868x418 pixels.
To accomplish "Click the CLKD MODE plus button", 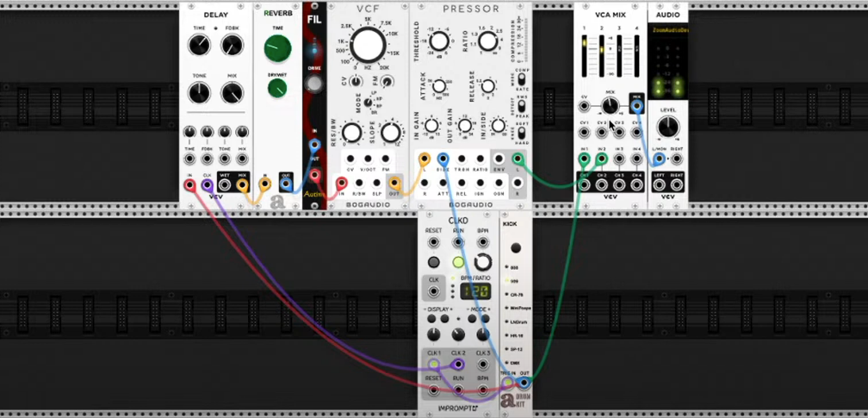I will [x=485, y=318].
